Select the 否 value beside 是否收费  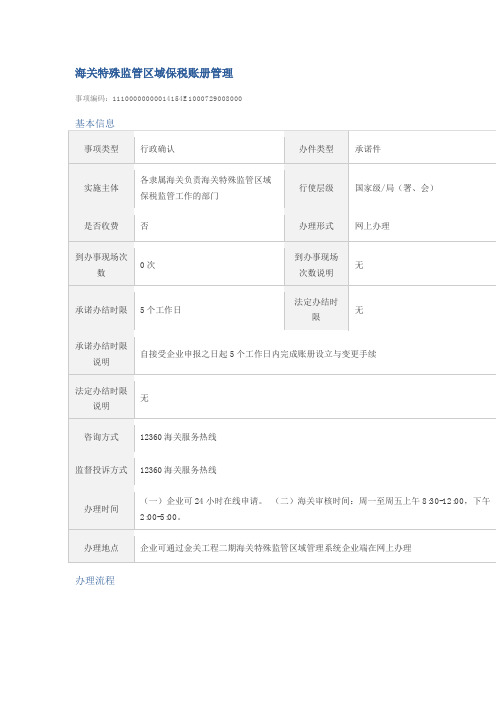click(x=144, y=226)
